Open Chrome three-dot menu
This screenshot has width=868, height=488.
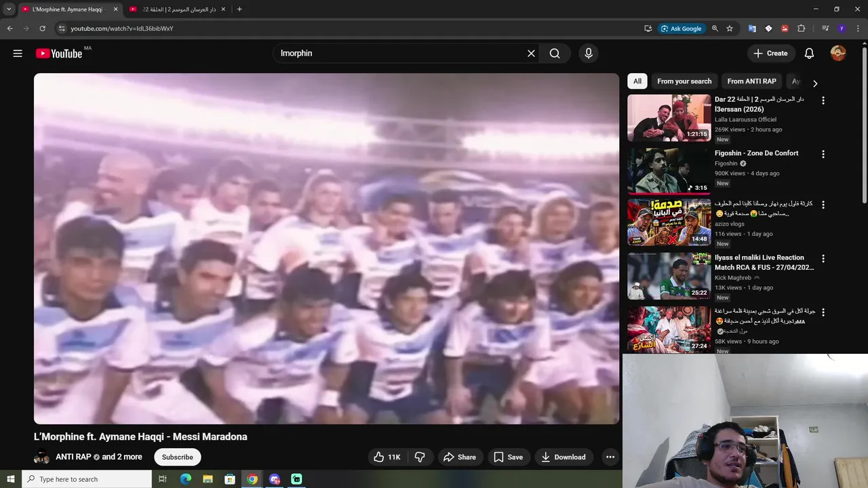(858, 28)
